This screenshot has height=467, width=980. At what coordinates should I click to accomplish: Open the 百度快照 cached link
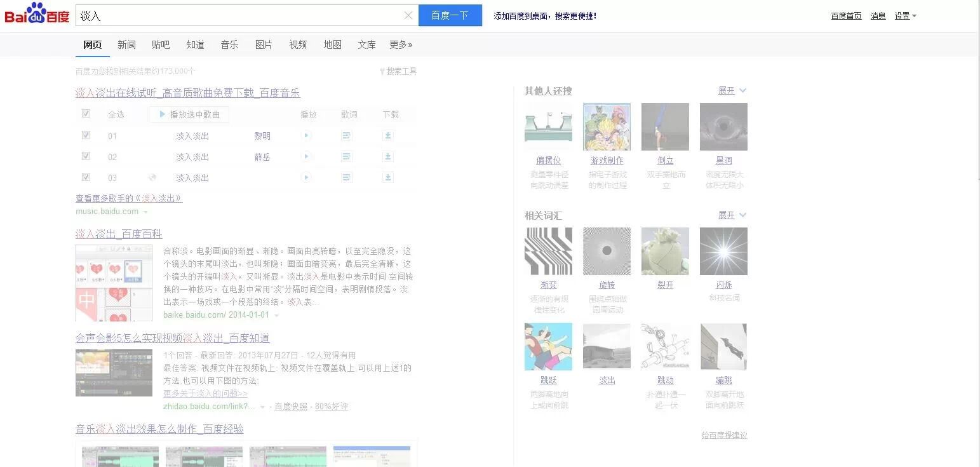point(291,407)
